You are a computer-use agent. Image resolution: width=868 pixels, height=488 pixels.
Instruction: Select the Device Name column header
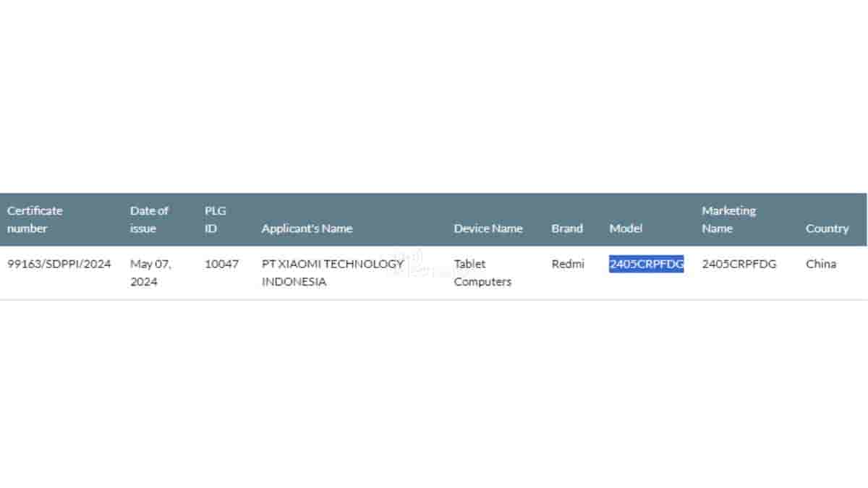[488, 228]
